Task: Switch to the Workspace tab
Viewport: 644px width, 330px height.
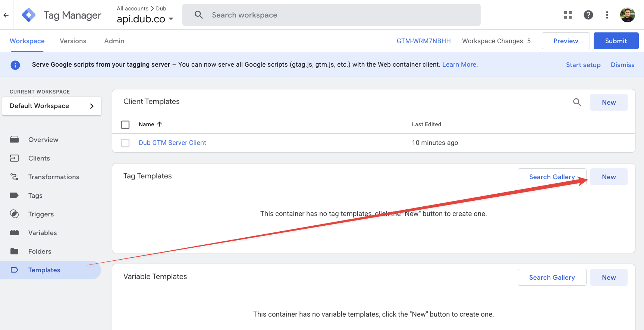Action: tap(27, 41)
